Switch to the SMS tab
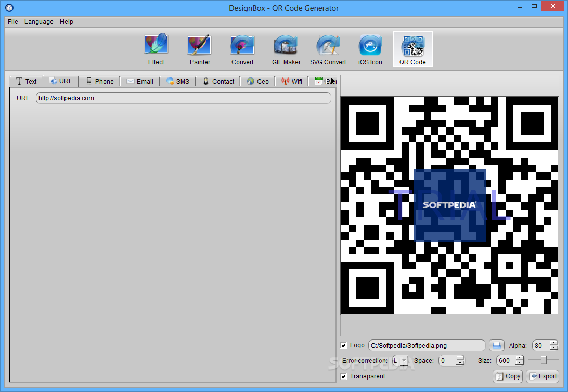Image resolution: width=568 pixels, height=392 pixels. pyautogui.click(x=177, y=82)
